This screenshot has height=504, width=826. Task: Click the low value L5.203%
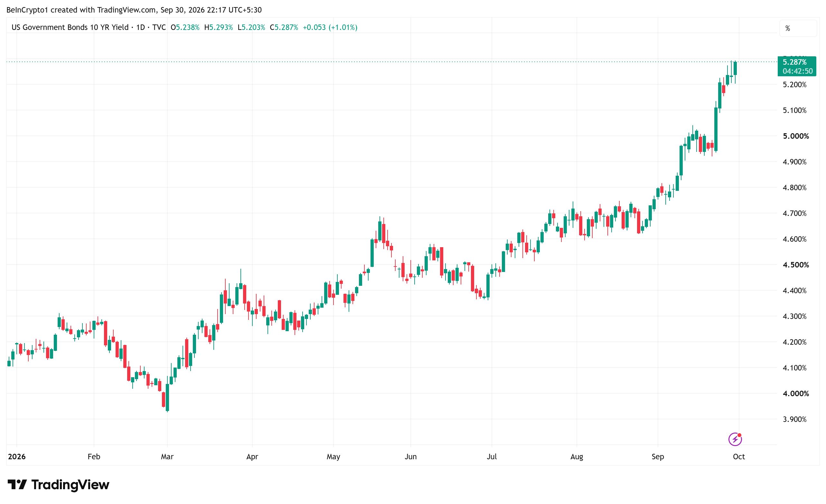coord(251,27)
